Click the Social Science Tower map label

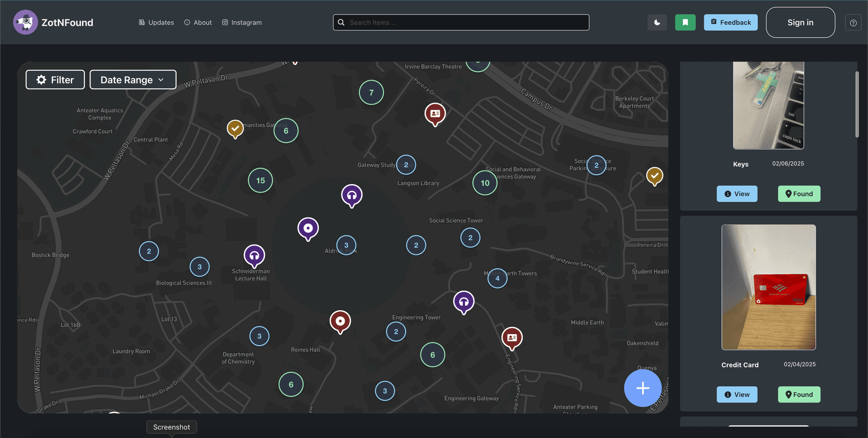[456, 220]
